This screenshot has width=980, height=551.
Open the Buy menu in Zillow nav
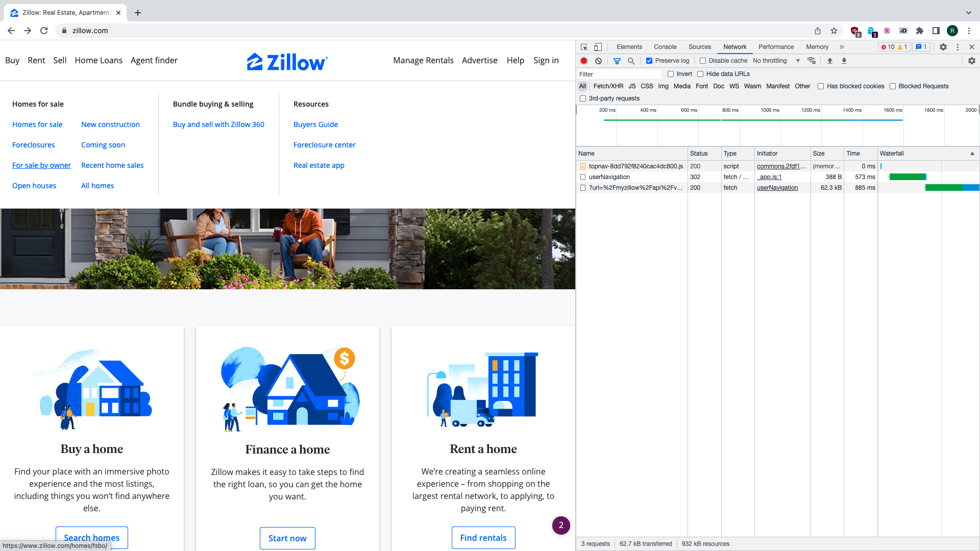pos(12,60)
